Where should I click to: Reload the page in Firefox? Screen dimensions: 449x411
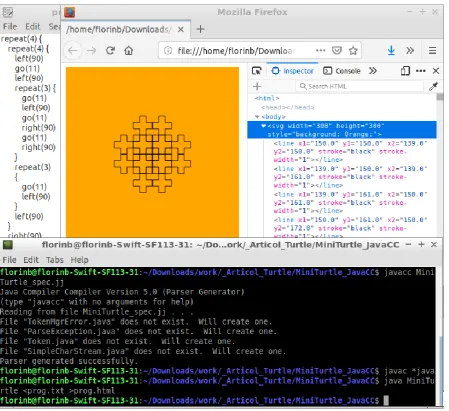(110, 51)
